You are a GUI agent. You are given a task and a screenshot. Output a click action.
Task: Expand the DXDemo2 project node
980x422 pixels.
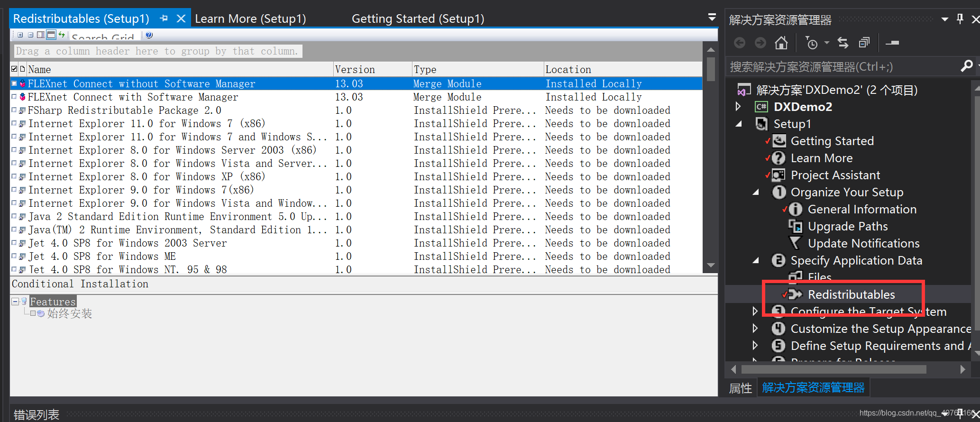738,107
